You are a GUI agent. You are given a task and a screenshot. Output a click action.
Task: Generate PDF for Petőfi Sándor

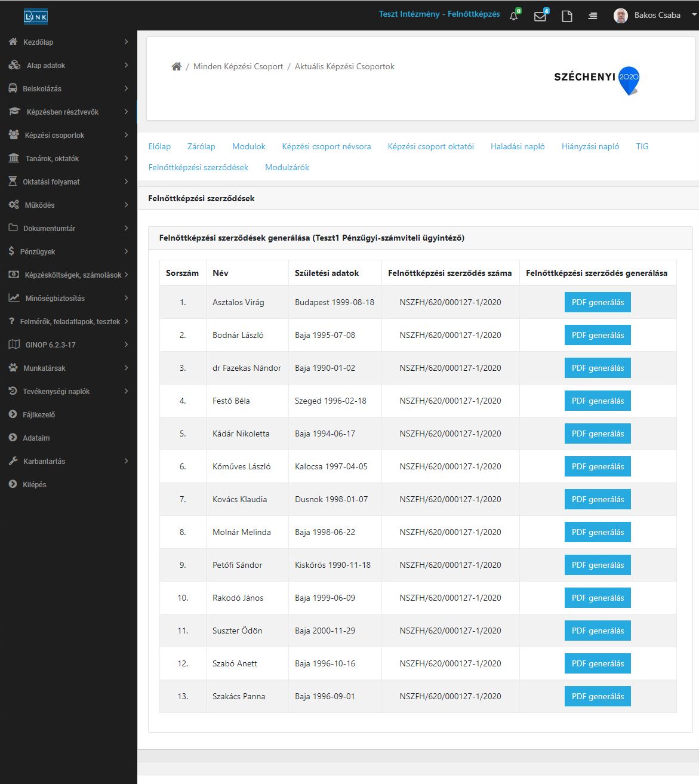pos(598,565)
